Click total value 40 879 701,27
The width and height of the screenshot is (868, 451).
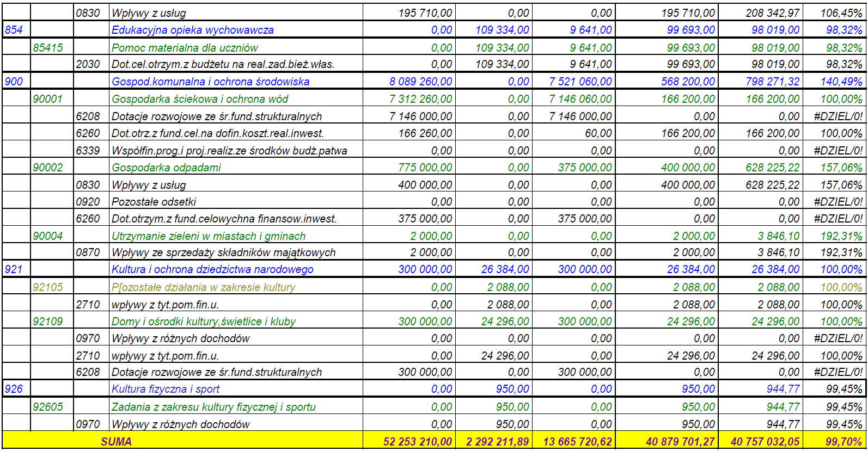[681, 442]
